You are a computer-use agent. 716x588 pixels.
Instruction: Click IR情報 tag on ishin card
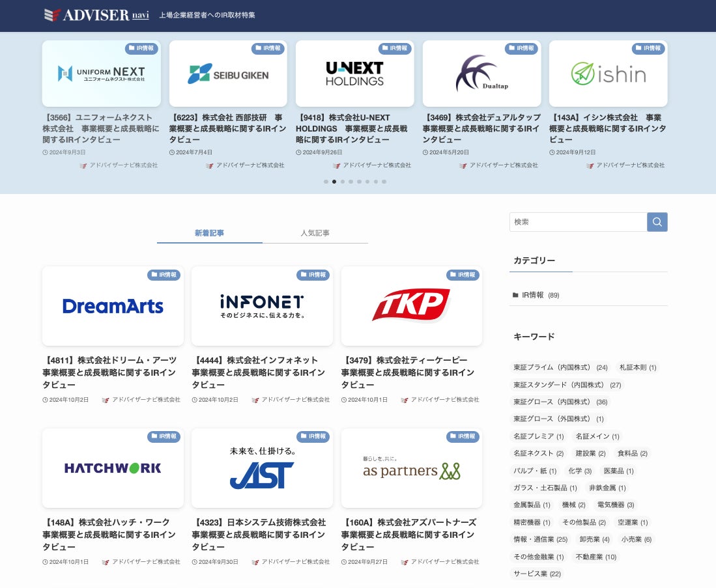point(648,48)
